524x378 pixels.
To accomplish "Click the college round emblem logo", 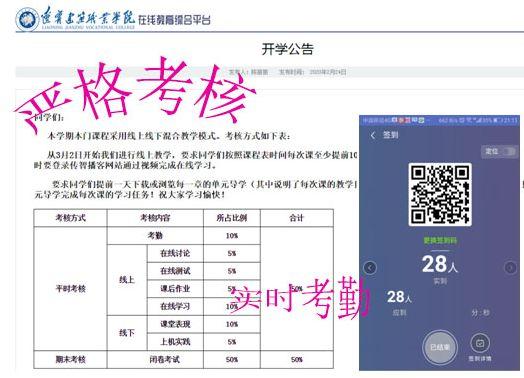I will (27, 19).
